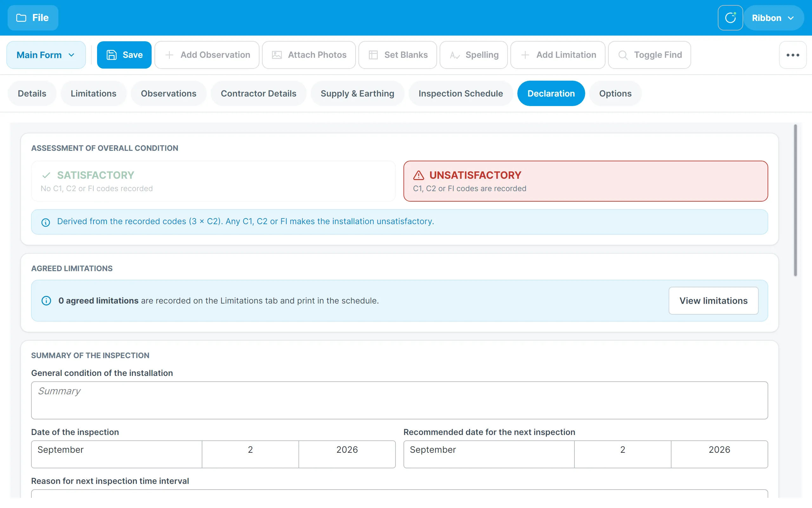Image resolution: width=812 pixels, height=508 pixels.
Task: Click Add Limitation
Action: pyautogui.click(x=558, y=55)
